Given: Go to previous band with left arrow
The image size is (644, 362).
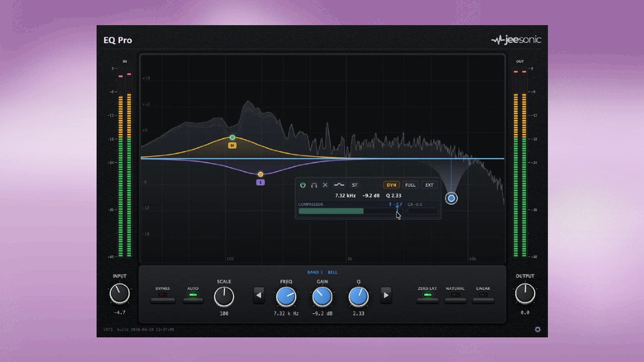Looking at the screenshot, I should point(259,295).
